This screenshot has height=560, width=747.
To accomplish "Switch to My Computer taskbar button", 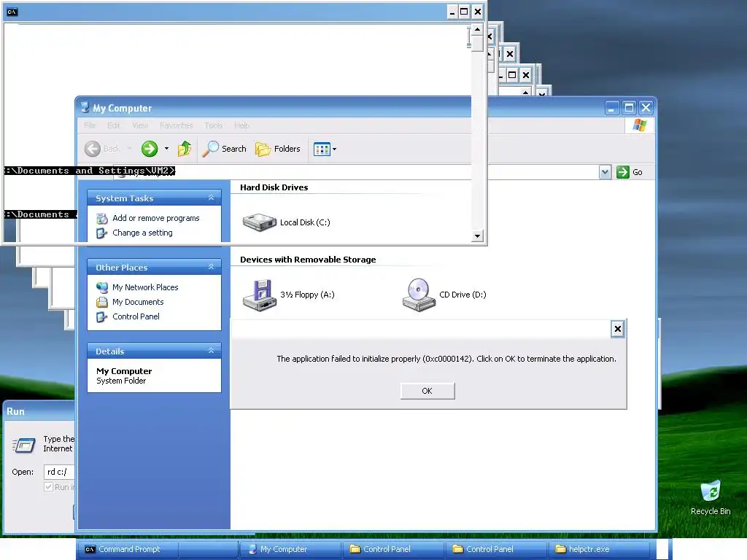I will coord(289,549).
